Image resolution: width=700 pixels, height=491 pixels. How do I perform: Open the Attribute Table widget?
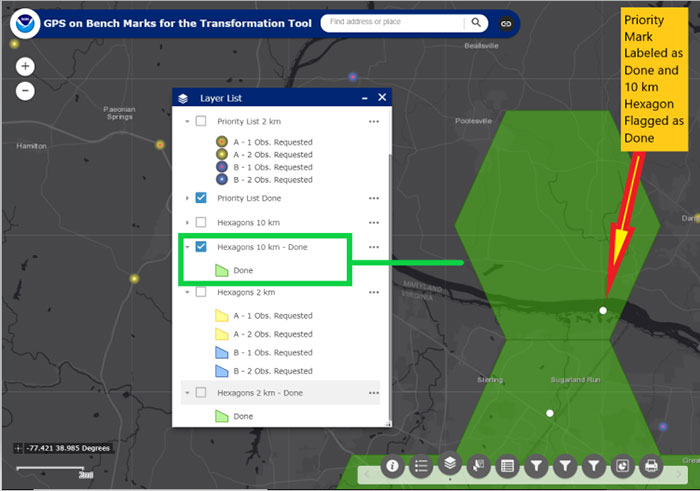click(507, 465)
